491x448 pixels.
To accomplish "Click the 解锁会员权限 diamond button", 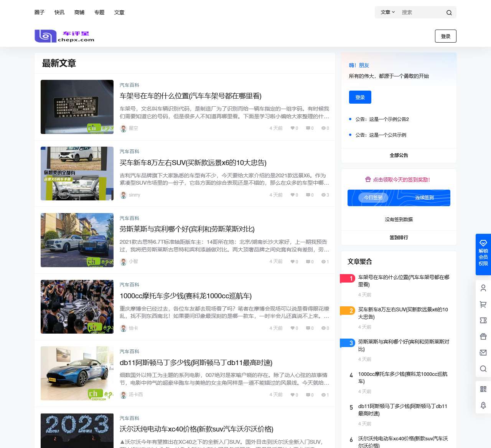I will coord(483,255).
